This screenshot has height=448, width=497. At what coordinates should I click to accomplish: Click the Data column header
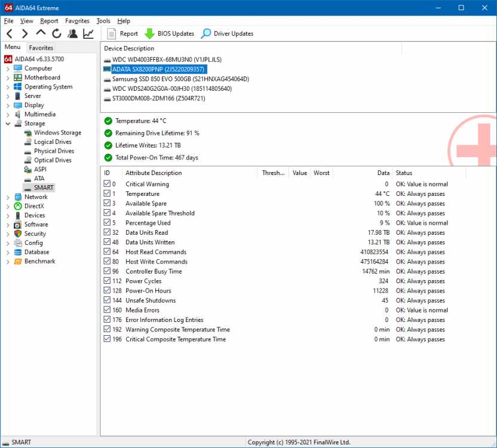pos(363,173)
